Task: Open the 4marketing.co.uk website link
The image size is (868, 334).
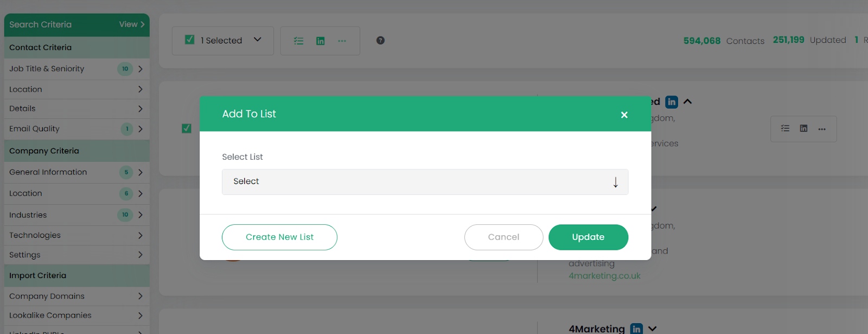Action: coord(604,276)
